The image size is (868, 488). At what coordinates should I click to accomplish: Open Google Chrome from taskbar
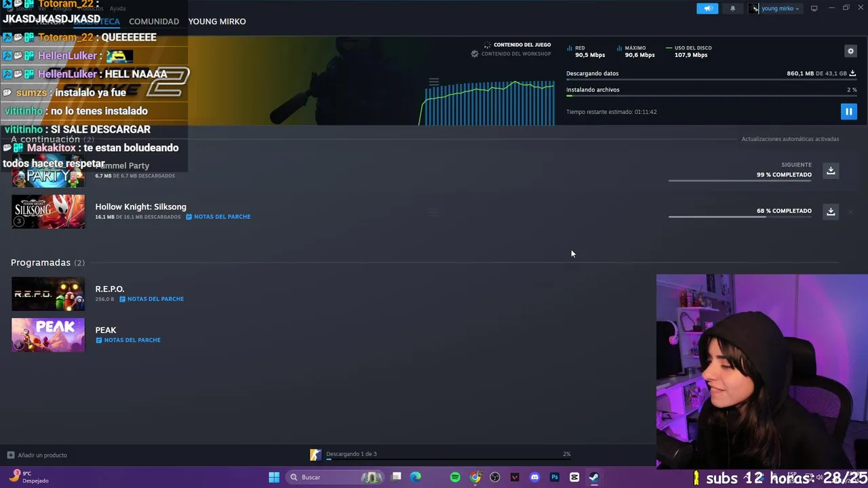[475, 477]
